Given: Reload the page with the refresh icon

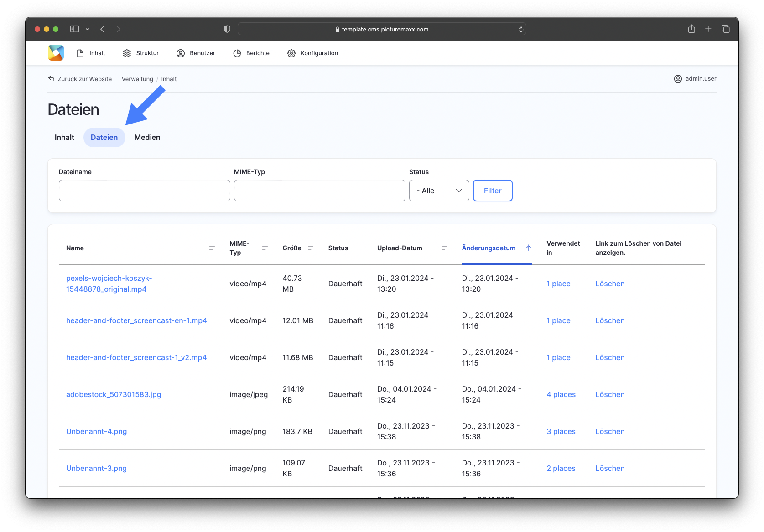Looking at the screenshot, I should (520, 29).
